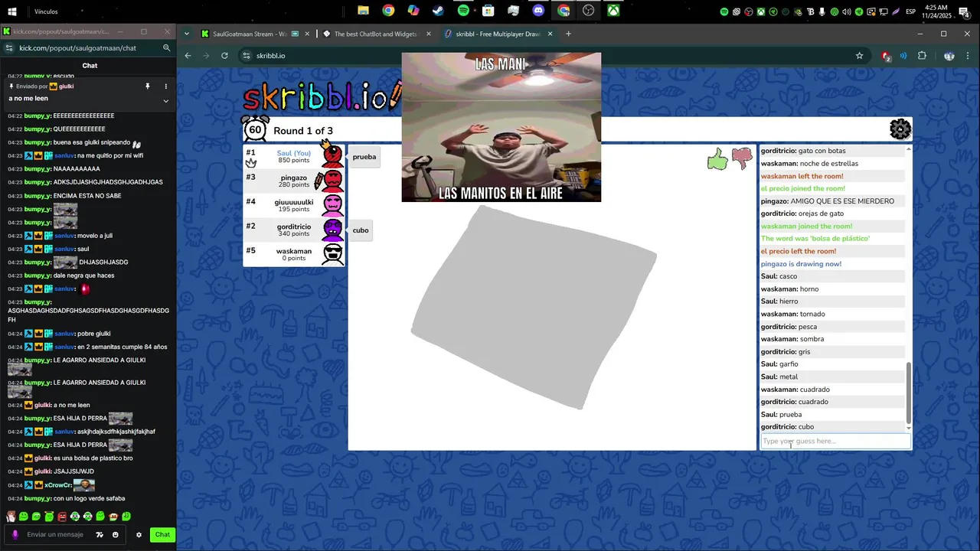Click the skribbl guess chat scrollbar
The width and height of the screenshot is (980, 551).
click(909, 393)
